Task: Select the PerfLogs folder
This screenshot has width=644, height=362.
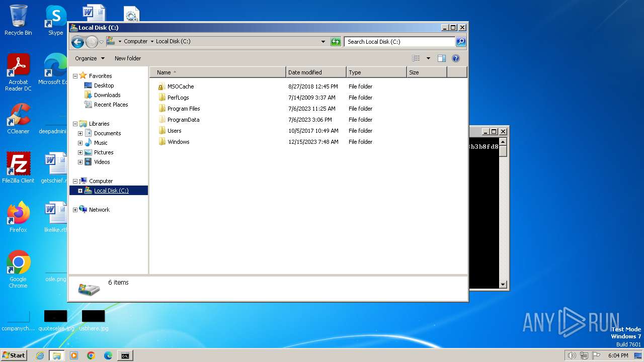Action: (x=178, y=98)
